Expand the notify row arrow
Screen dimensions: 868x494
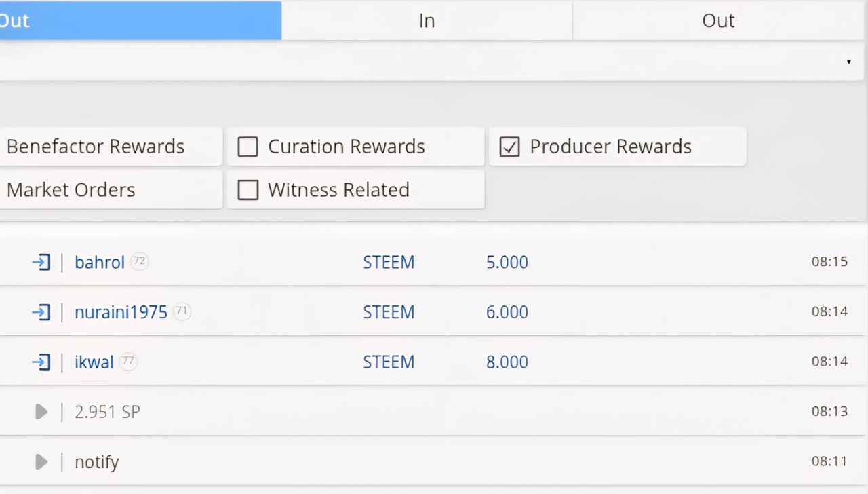click(x=41, y=462)
